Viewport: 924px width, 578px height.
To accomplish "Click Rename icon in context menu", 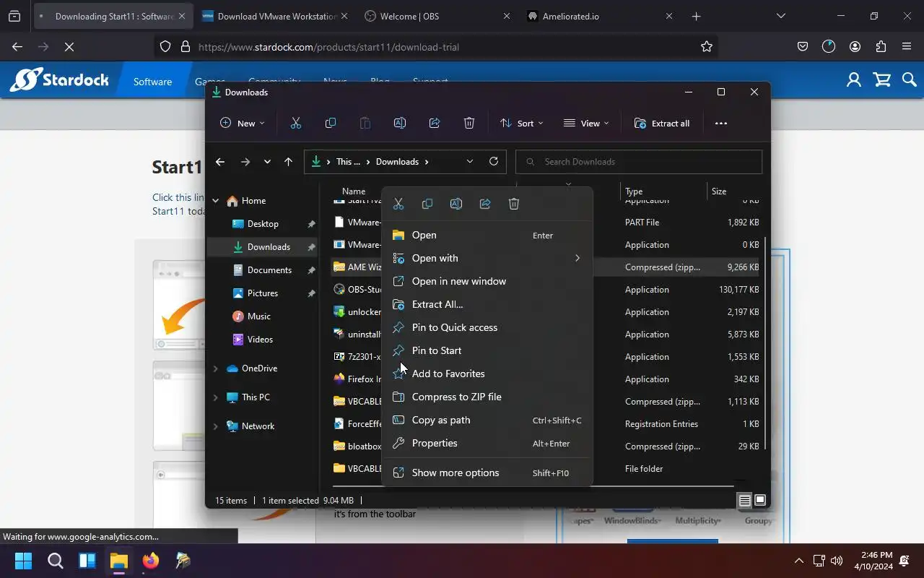I will click(456, 204).
